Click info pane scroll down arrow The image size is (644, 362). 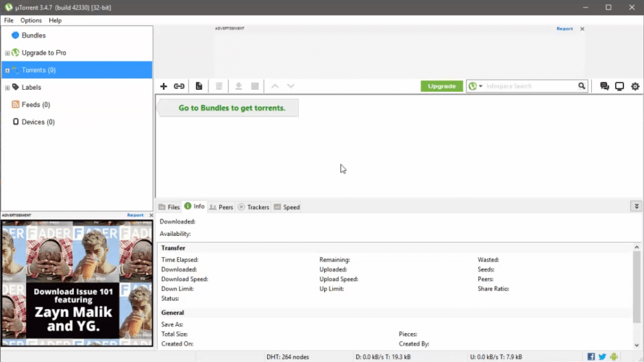(637, 345)
